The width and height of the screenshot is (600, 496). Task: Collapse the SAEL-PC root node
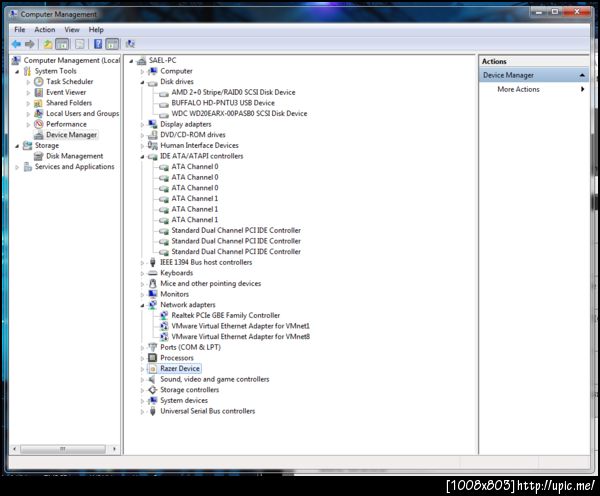click(131, 61)
